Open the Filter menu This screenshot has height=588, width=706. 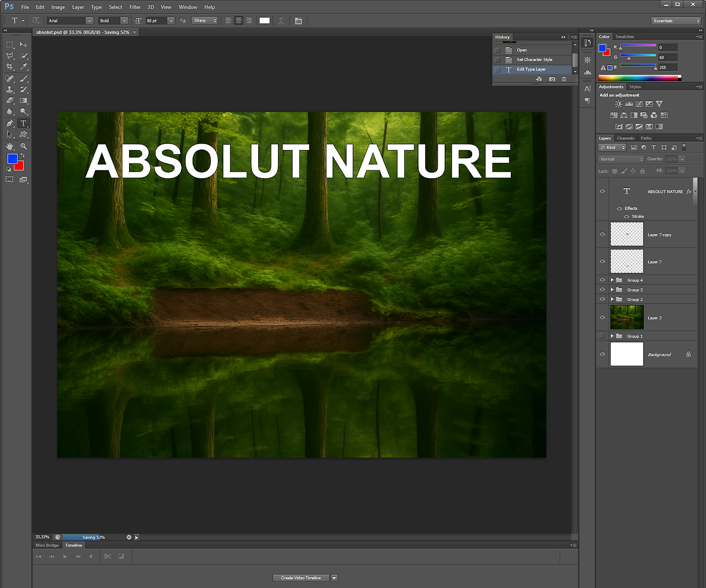tap(135, 7)
